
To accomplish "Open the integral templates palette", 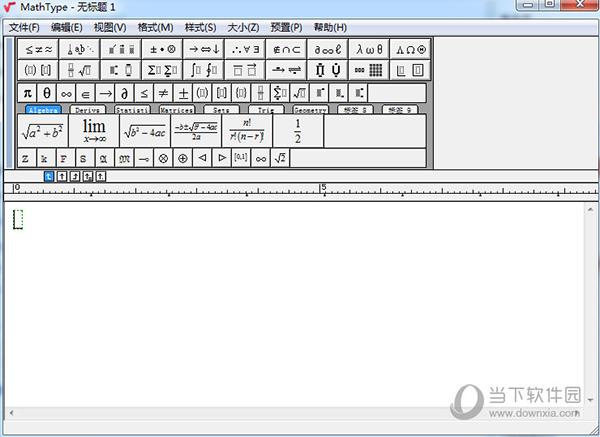I will click(x=203, y=69).
